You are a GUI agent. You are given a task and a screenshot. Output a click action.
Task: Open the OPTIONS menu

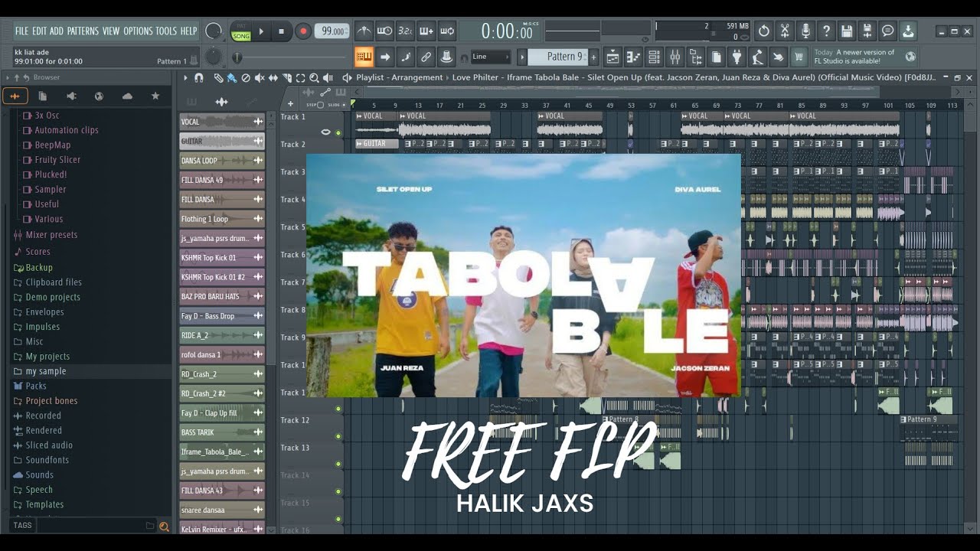pos(138,31)
